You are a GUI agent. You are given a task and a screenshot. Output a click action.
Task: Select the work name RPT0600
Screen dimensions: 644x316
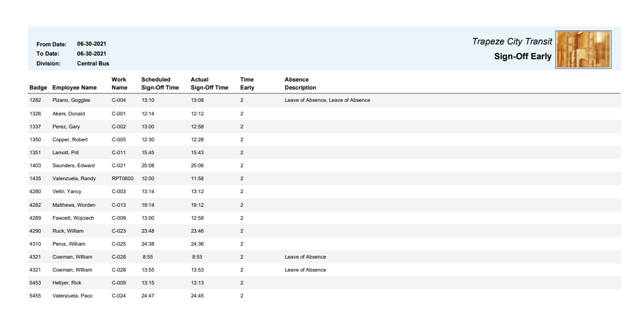click(122, 178)
